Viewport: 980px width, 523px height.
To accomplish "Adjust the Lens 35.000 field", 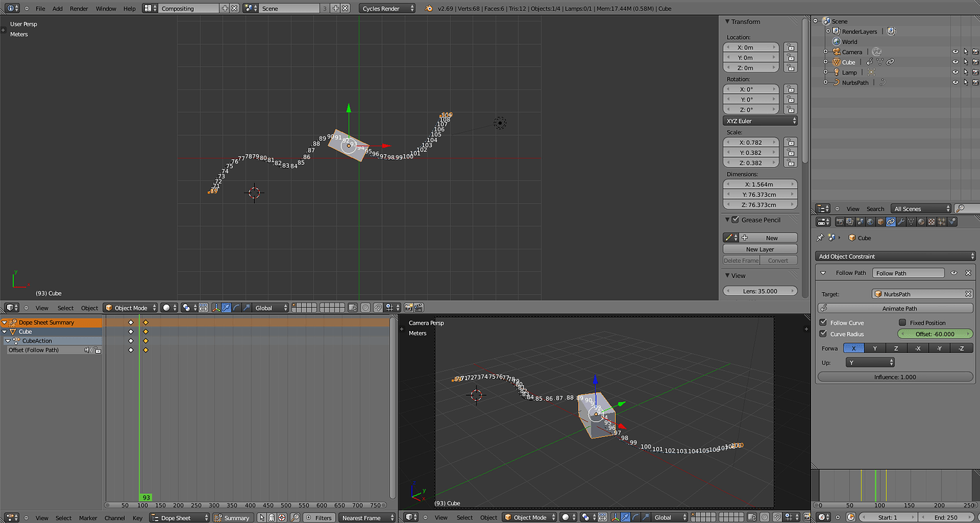I will click(760, 291).
